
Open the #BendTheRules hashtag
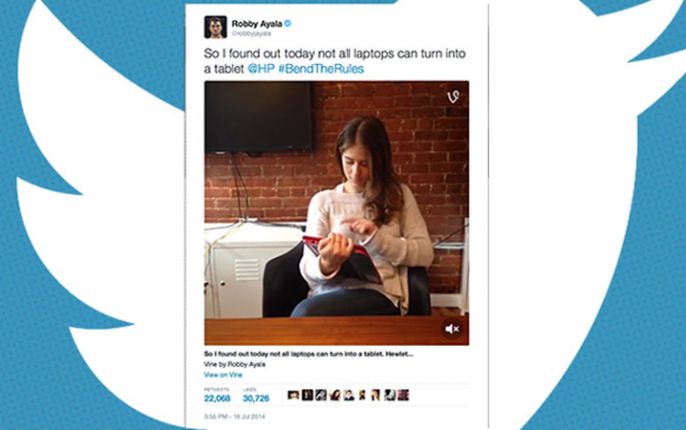click(321, 69)
